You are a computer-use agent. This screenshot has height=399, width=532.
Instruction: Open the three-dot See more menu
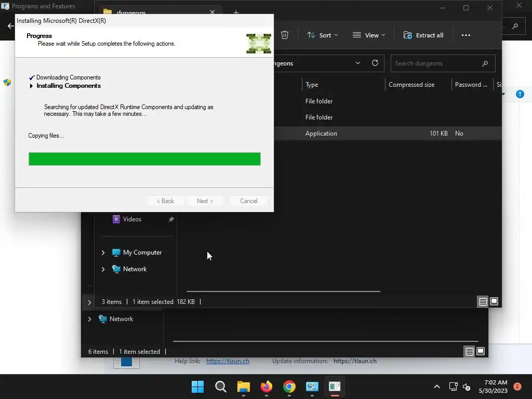(466, 35)
